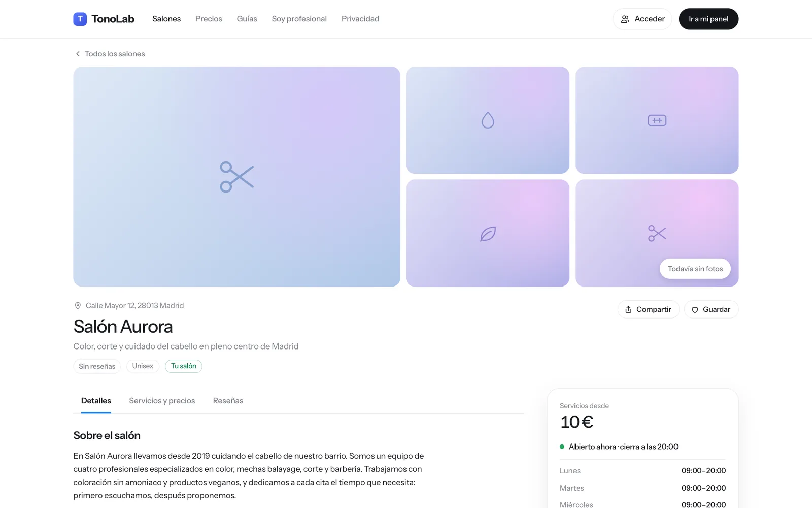Click the Abierto ahora status text
Screen dimensions: 812x508
[x=624, y=447]
